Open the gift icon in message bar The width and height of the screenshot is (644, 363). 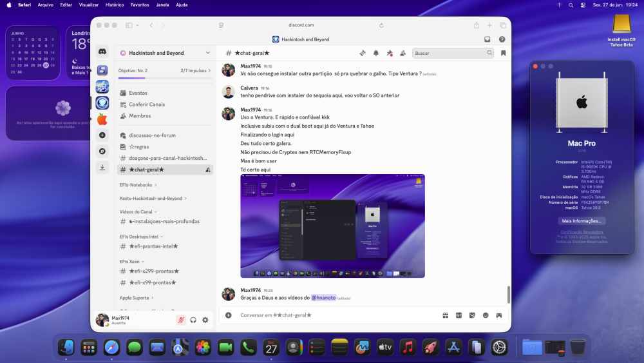[445, 315]
